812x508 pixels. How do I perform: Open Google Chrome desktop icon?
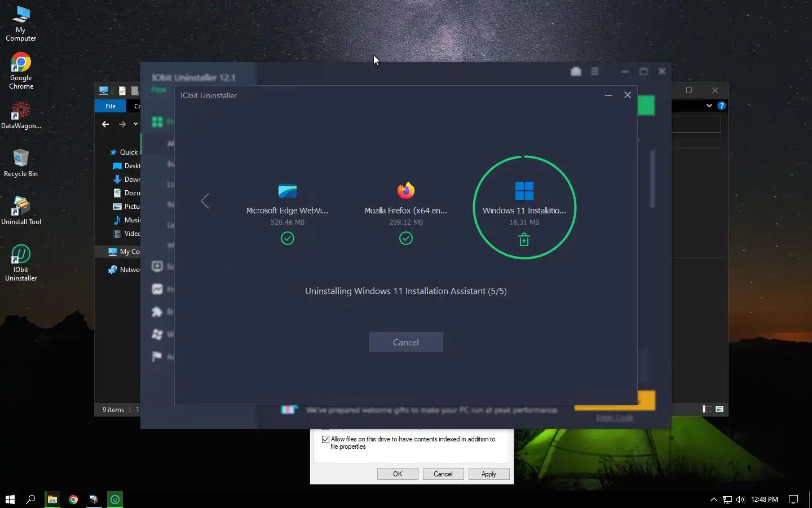tap(21, 72)
